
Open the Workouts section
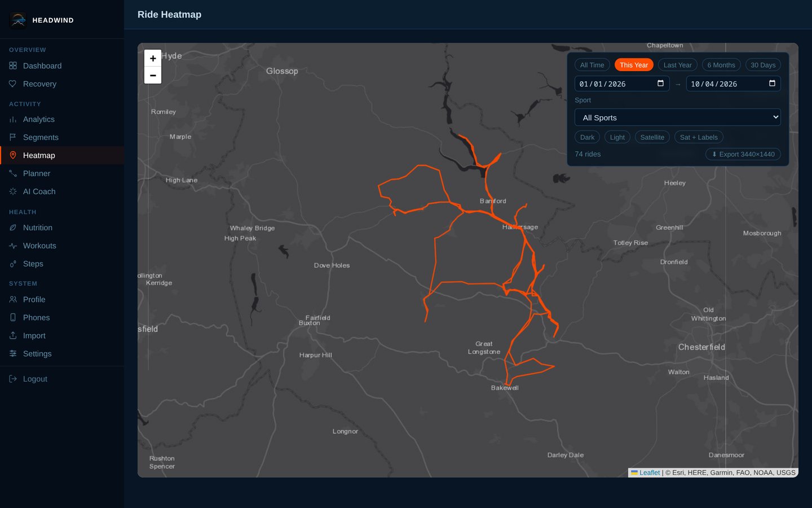click(62, 246)
